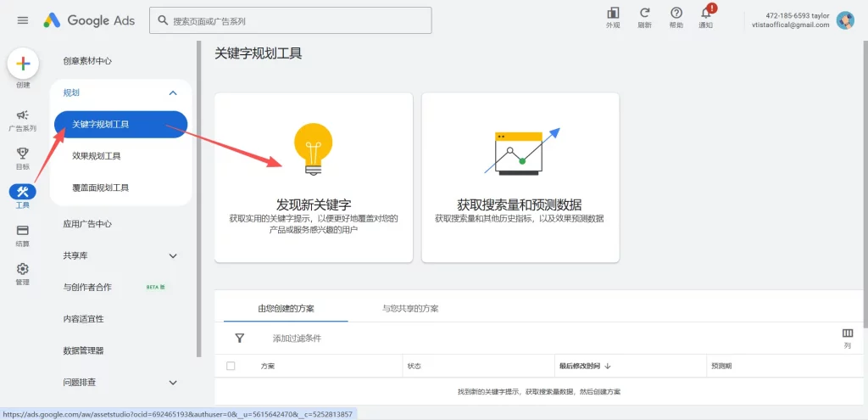Screen dimensions: 868x420
Task: Open the 列 columns selector icon
Action: 847,333
